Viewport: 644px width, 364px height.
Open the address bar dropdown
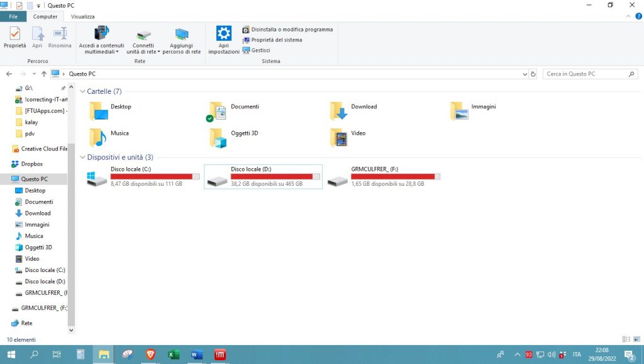(x=525, y=74)
